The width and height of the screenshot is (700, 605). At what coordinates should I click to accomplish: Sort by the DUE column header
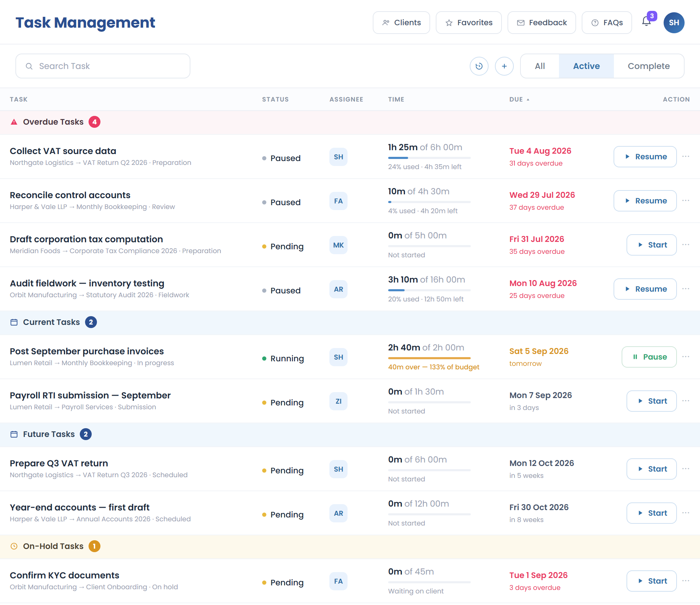coord(519,99)
